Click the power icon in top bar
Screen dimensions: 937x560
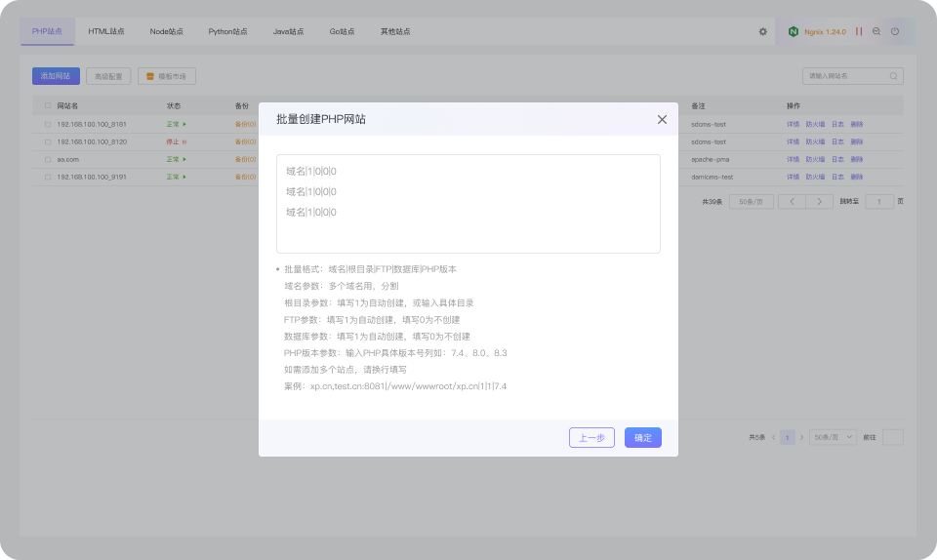click(895, 31)
